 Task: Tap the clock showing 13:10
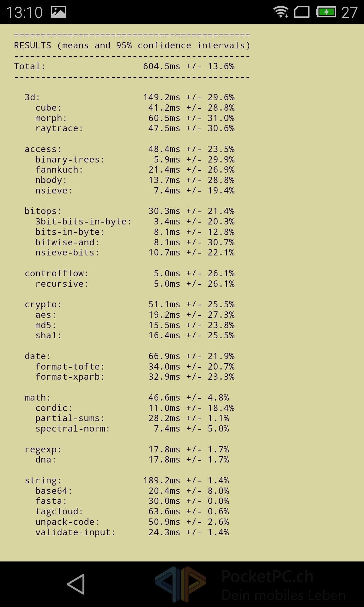[24, 12]
